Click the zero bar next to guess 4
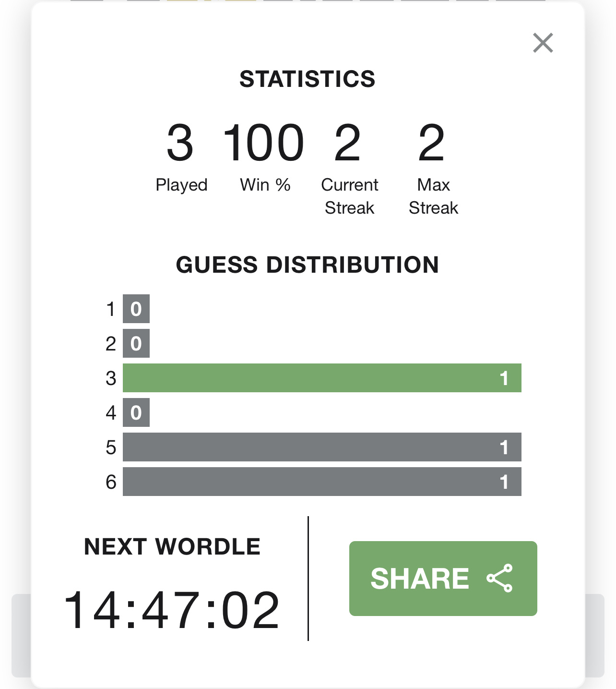Image resolution: width=616 pixels, height=689 pixels. click(x=136, y=412)
